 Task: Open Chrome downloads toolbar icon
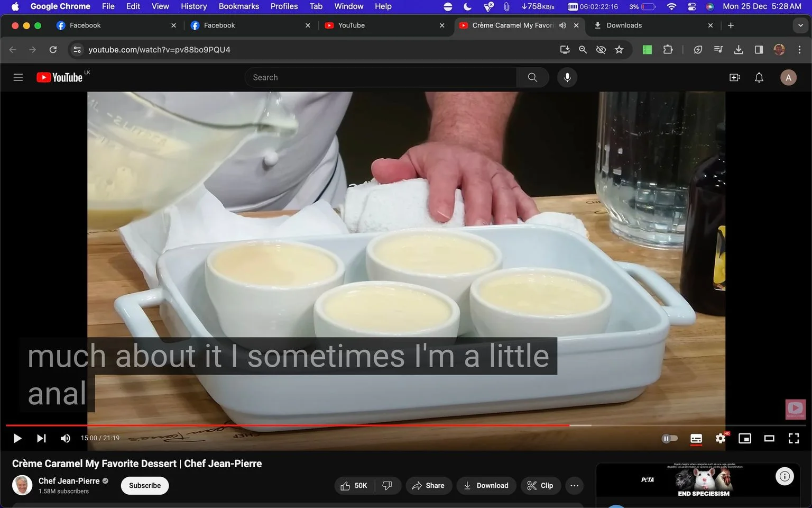(739, 50)
